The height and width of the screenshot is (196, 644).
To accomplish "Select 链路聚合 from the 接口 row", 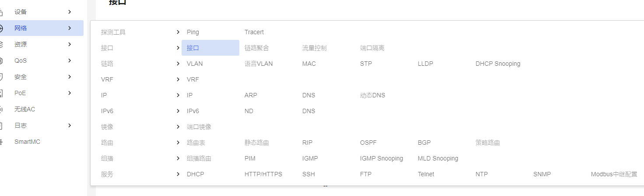I will click(x=257, y=48).
